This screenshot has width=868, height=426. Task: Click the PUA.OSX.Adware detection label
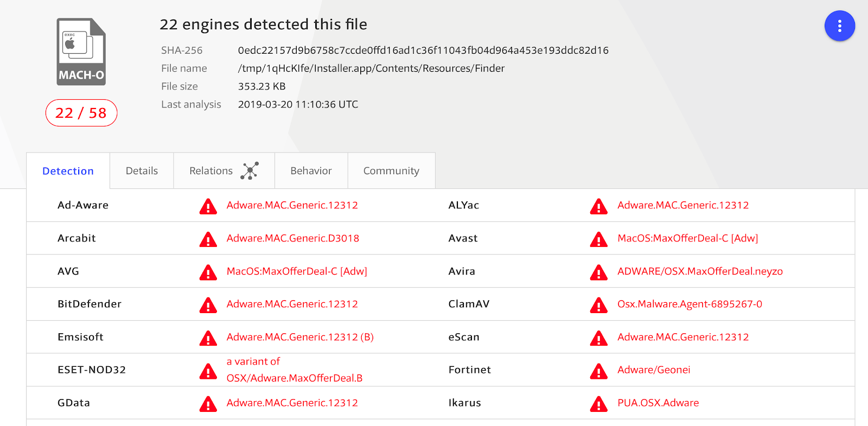pos(658,403)
